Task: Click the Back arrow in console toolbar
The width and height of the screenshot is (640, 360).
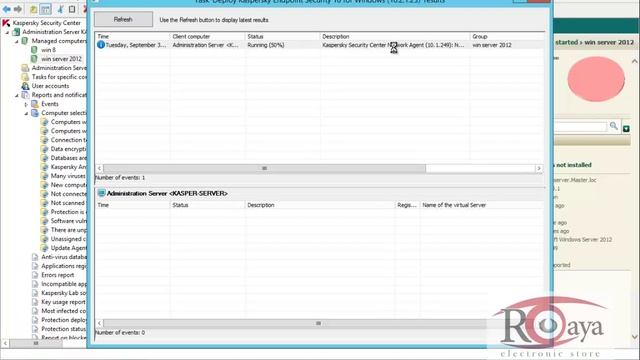Action: [x=7, y=9]
